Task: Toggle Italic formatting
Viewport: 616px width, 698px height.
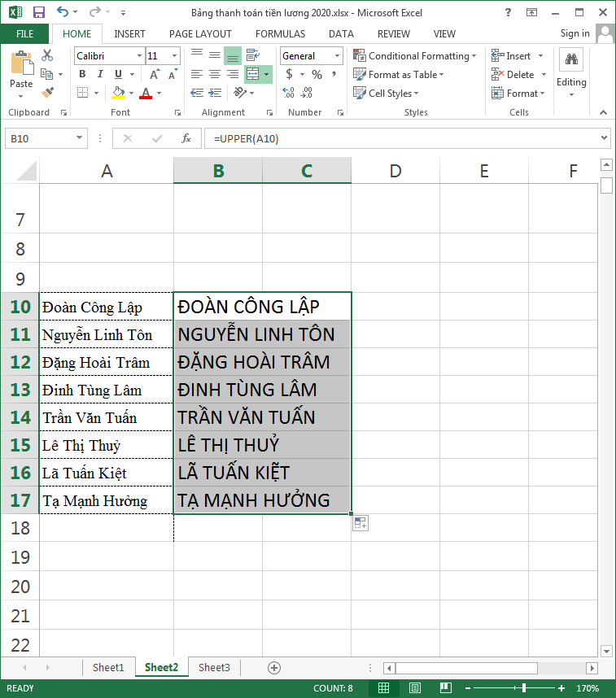Action: (99, 74)
